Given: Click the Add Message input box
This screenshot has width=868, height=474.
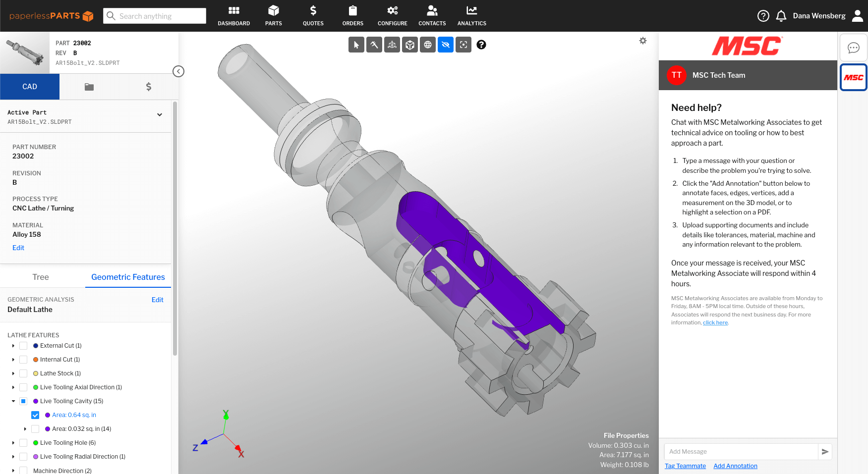Looking at the screenshot, I should pyautogui.click(x=741, y=452).
